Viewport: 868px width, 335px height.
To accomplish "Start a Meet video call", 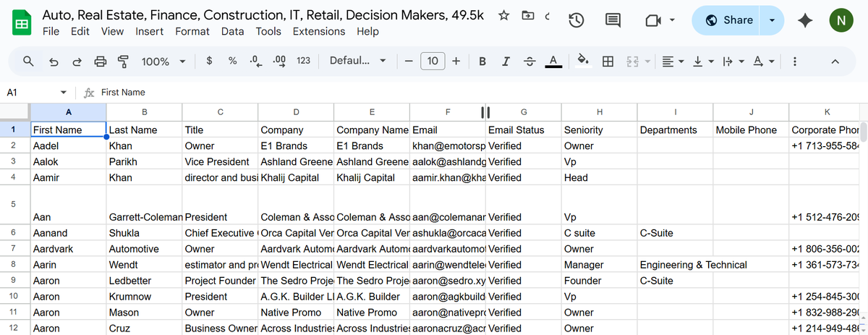I will [653, 21].
